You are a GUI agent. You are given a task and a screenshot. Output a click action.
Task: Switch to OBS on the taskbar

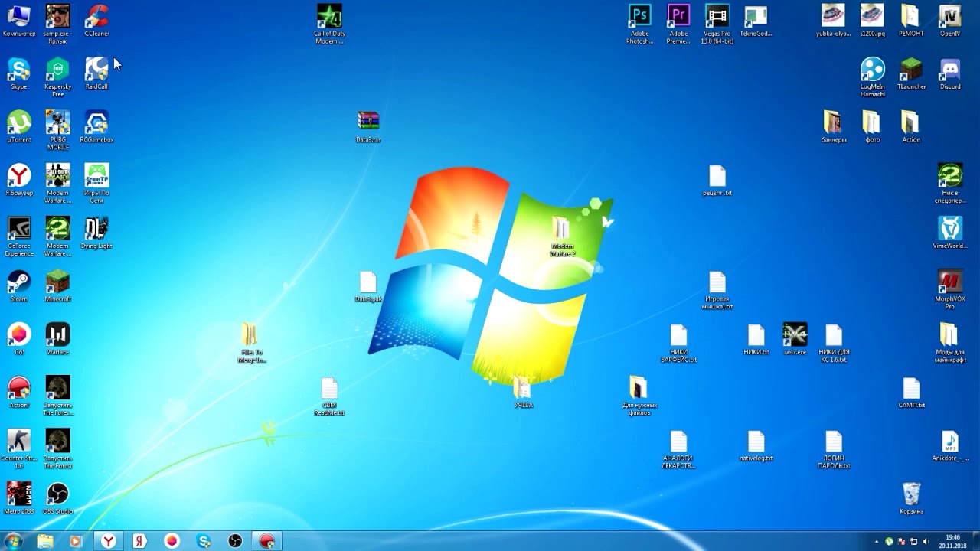coord(235,541)
